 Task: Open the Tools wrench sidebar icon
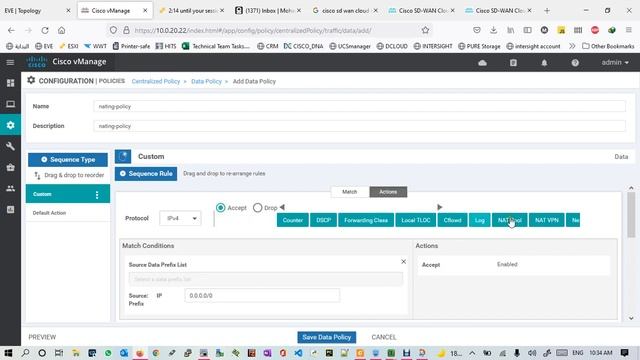click(x=11, y=146)
